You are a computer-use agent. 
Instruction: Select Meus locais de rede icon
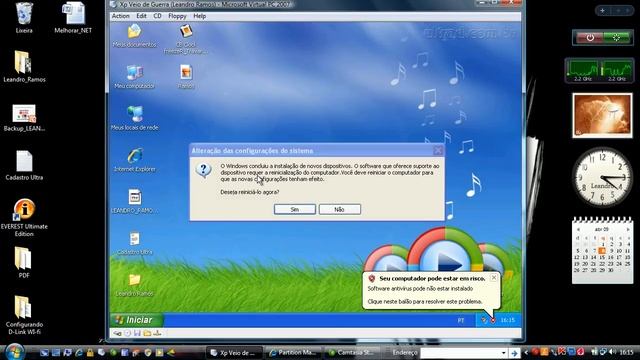coord(134,118)
